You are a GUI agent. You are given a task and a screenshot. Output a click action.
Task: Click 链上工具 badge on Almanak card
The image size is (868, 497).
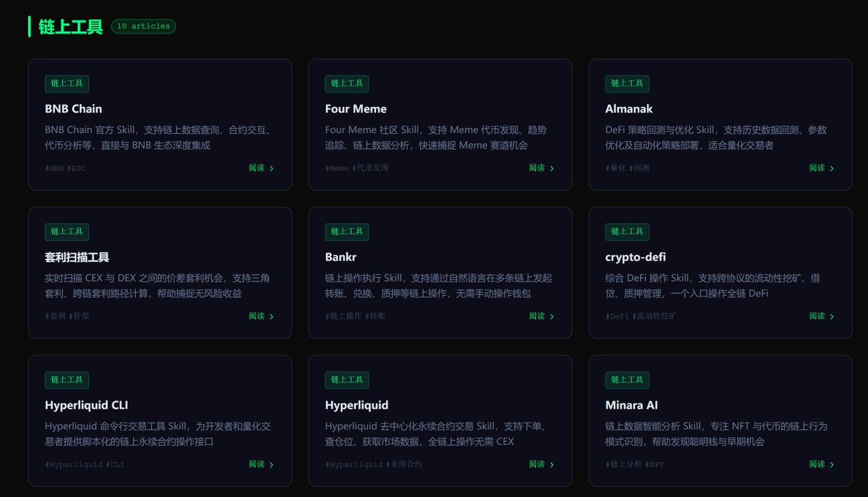coord(627,84)
